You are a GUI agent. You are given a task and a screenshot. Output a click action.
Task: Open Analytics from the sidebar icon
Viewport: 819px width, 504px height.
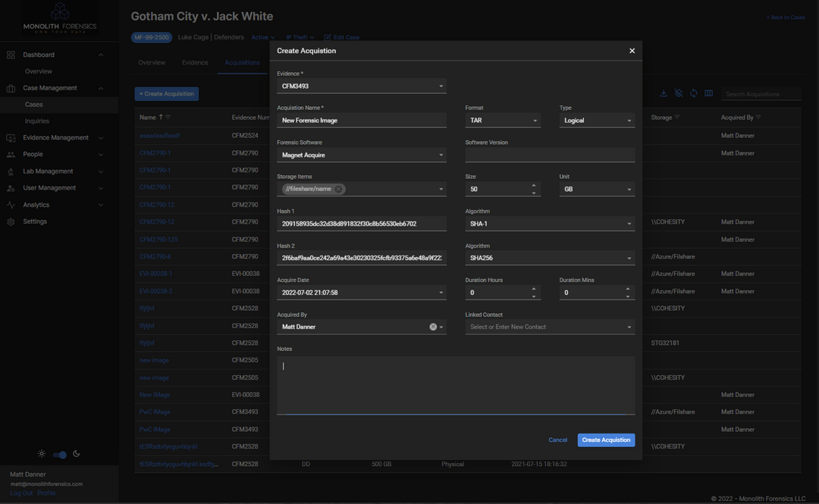(11, 204)
